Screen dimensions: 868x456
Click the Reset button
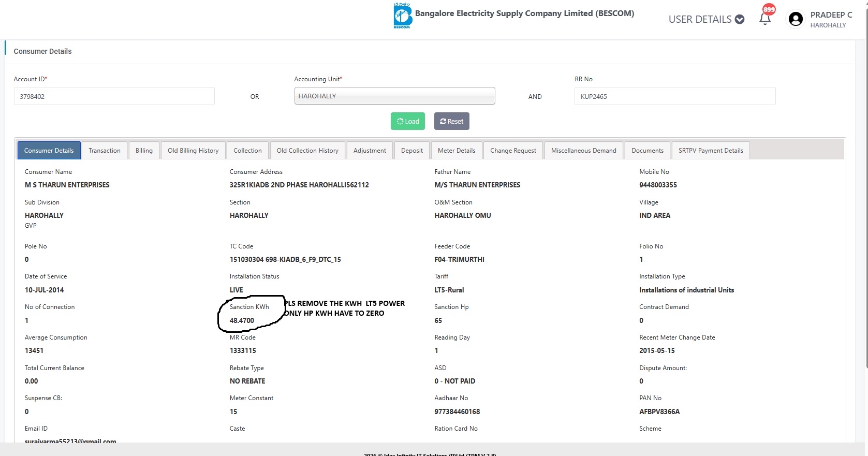tap(452, 121)
